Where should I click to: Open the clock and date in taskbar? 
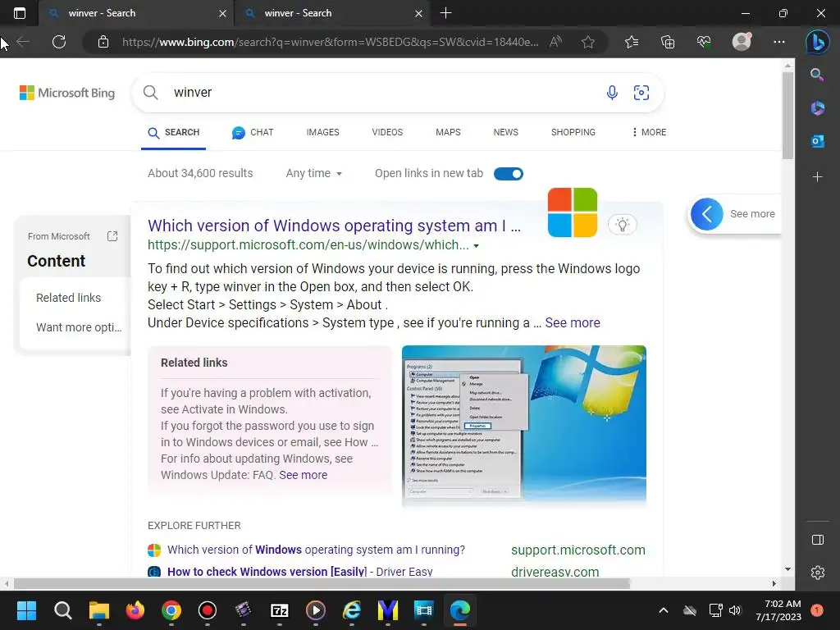pos(778,610)
